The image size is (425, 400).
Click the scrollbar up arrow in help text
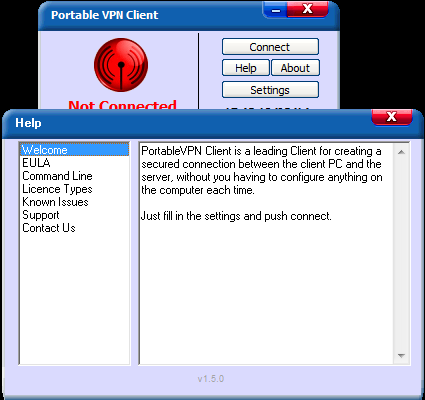tap(401, 152)
